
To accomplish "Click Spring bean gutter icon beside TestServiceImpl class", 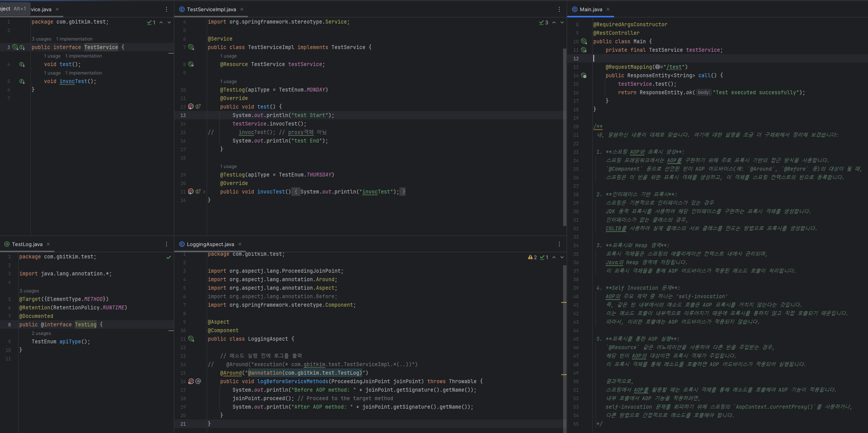I will (191, 47).
